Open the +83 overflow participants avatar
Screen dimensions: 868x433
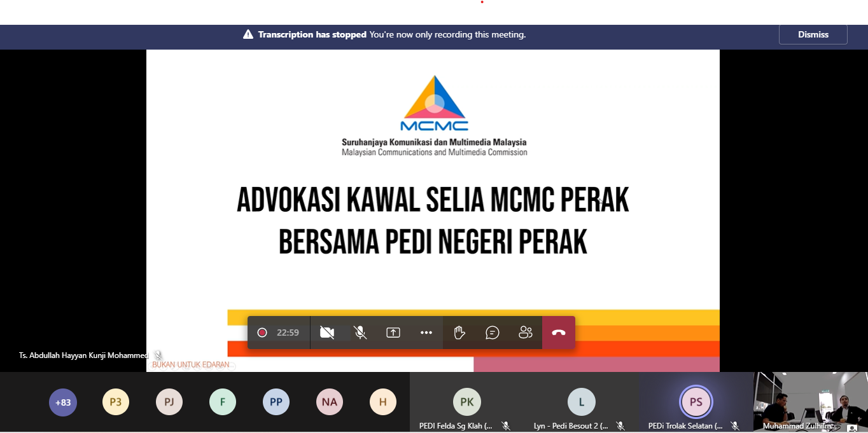(63, 402)
